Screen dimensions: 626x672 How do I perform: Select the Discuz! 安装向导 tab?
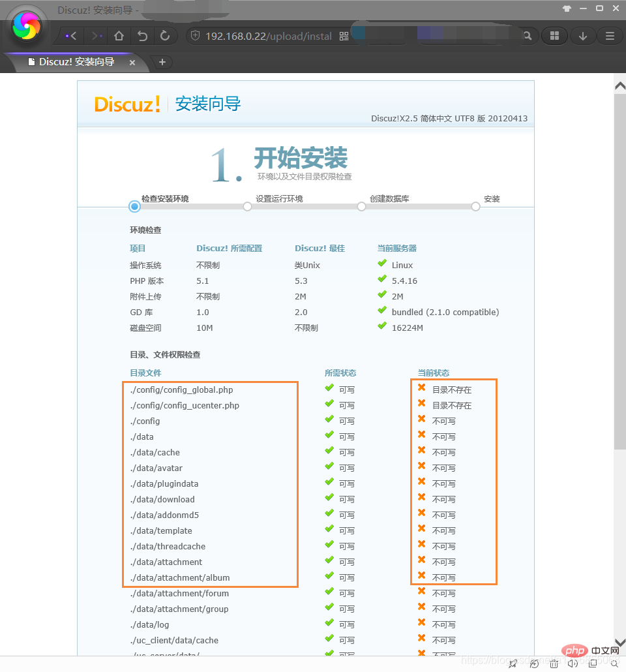tap(77, 62)
